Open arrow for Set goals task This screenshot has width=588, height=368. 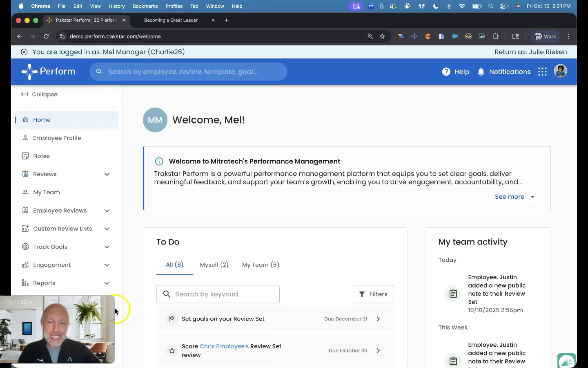click(x=378, y=319)
